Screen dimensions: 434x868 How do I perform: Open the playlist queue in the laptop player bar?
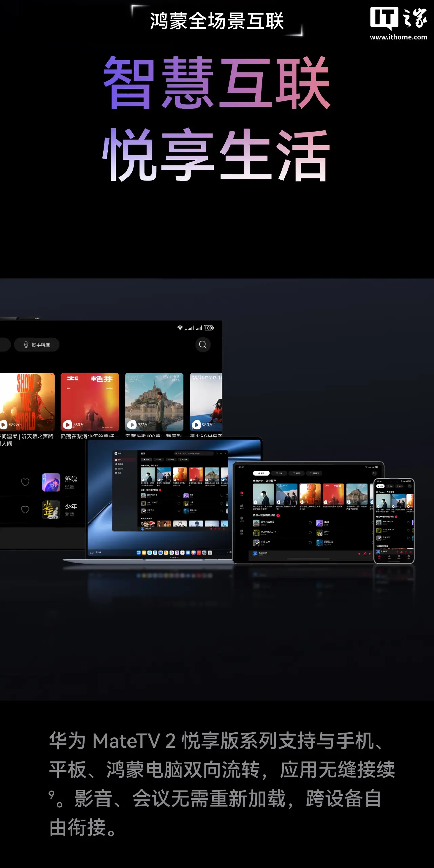click(x=224, y=529)
